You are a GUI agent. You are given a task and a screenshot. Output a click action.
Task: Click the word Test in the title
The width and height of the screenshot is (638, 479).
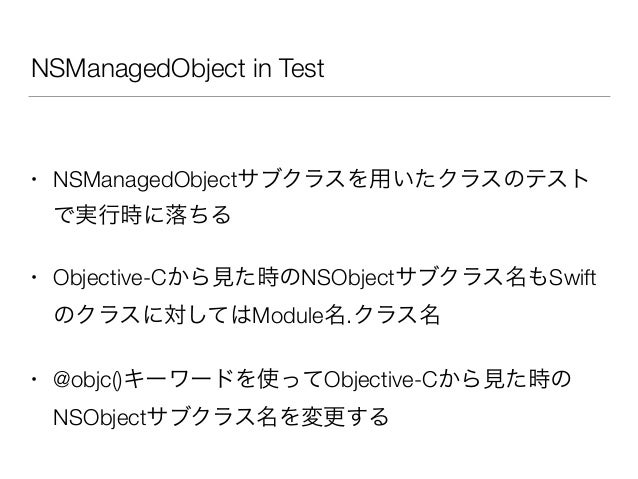[x=302, y=68]
